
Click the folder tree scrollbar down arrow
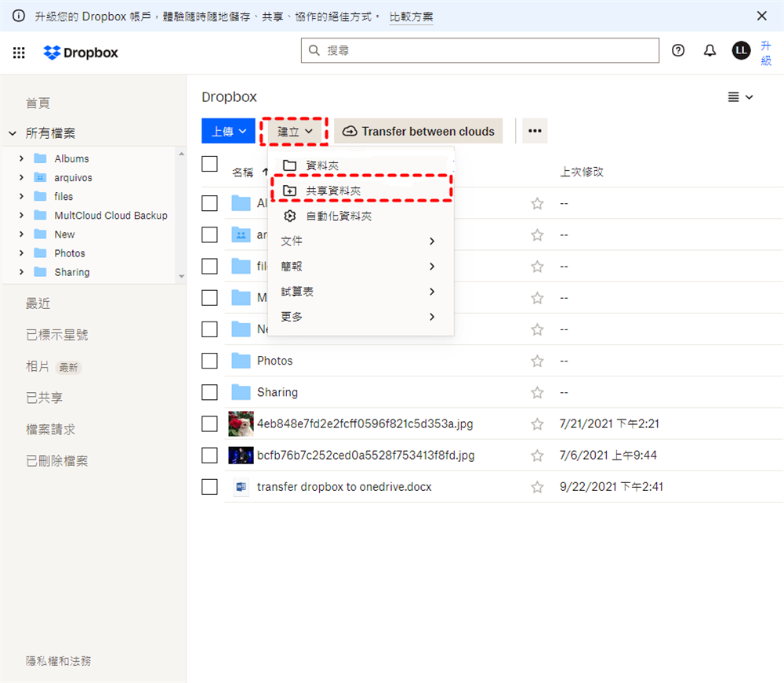tap(182, 276)
